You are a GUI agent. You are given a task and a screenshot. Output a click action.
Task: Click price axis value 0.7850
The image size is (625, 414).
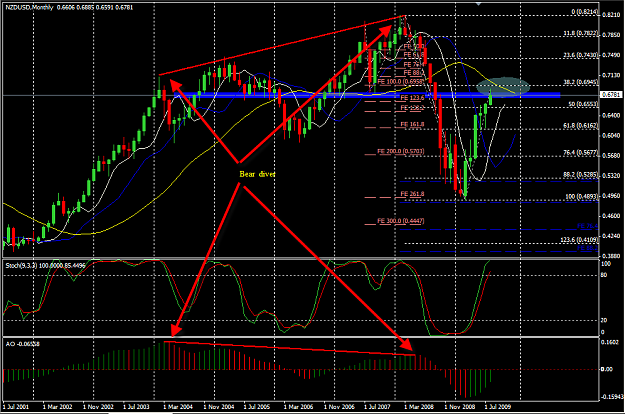tap(611, 35)
